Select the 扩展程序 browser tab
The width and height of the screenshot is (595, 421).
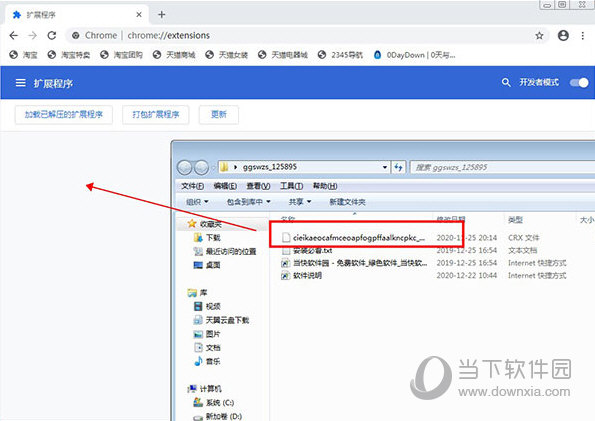click(77, 14)
